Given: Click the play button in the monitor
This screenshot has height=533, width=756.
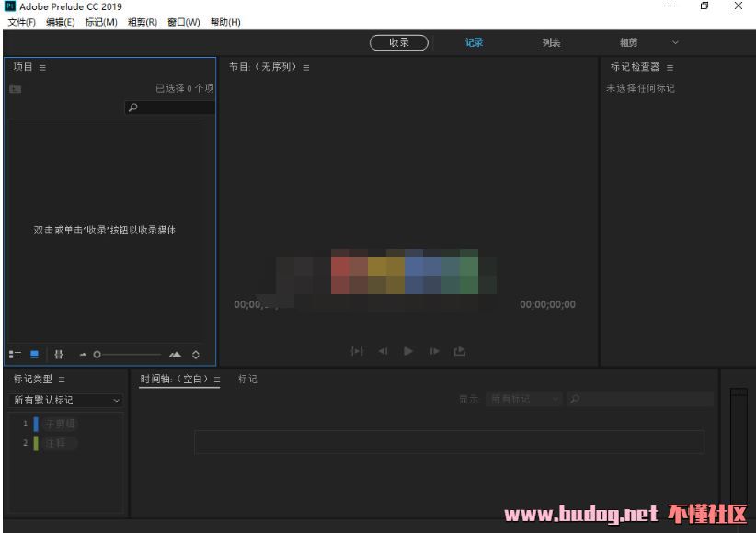Looking at the screenshot, I should [408, 351].
